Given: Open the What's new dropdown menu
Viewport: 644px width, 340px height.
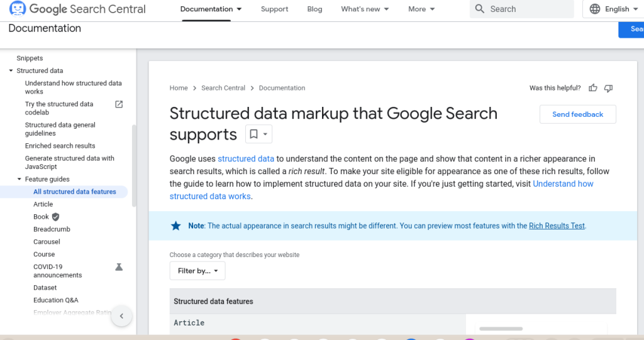Looking at the screenshot, I should (x=365, y=9).
